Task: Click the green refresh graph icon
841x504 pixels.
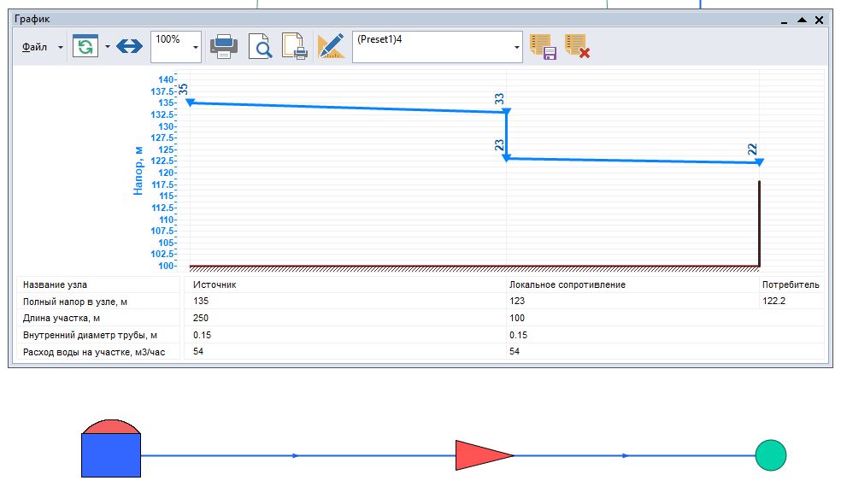Action: [85, 47]
